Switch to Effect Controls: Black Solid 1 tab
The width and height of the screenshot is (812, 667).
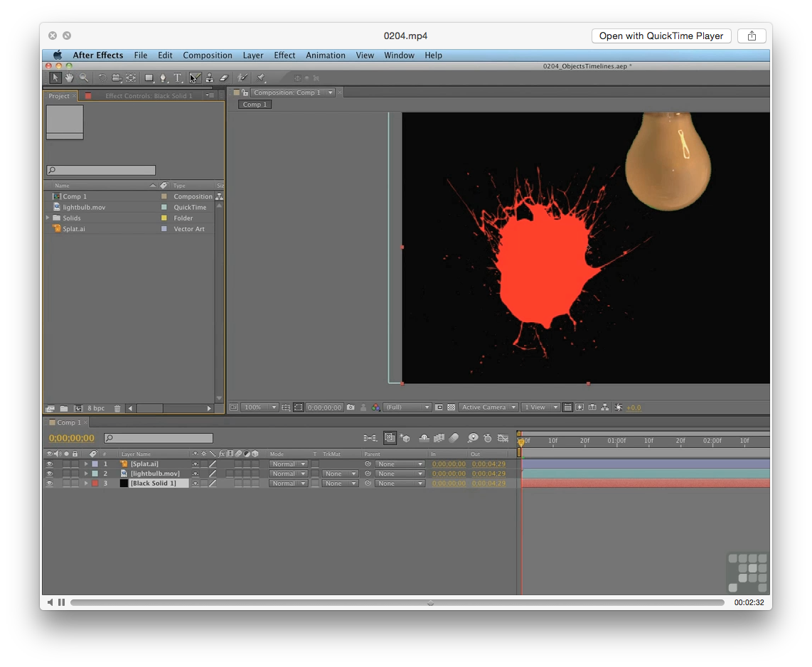(x=149, y=96)
